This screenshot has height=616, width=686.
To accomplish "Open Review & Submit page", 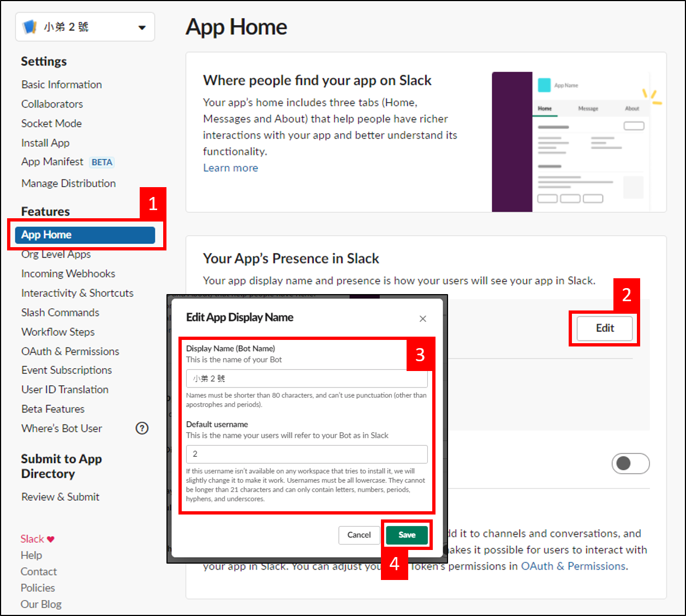I will click(x=61, y=497).
